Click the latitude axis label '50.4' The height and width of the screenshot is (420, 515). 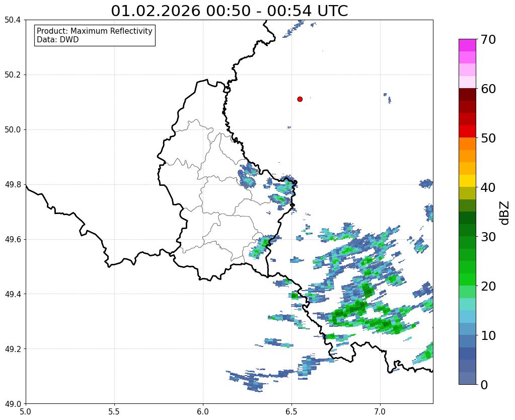tap(13, 20)
